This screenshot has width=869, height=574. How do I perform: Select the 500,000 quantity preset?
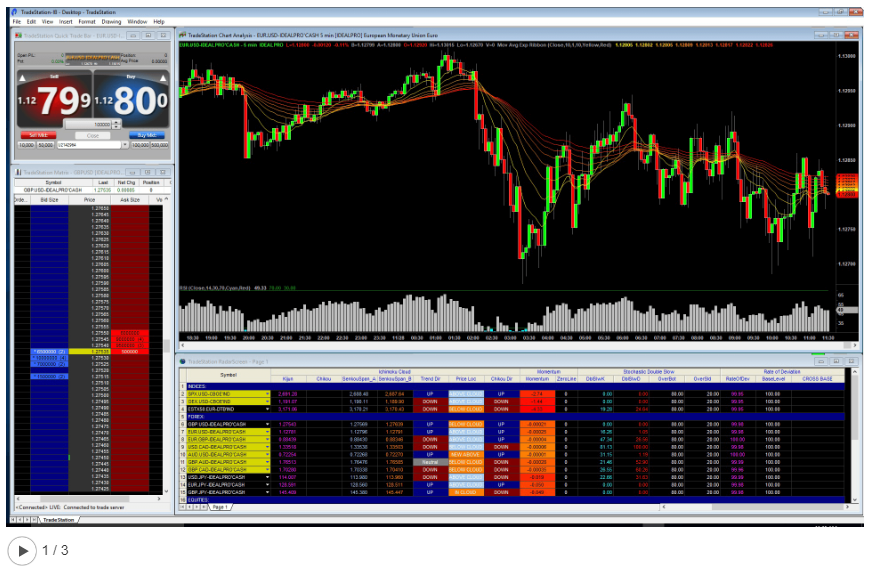click(x=160, y=145)
